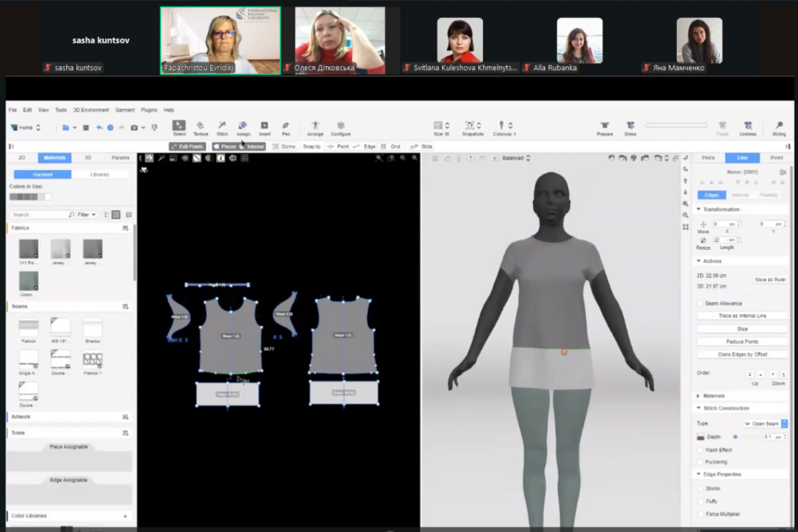
Task: Click the Arrange avatar icon
Action: coord(315,127)
